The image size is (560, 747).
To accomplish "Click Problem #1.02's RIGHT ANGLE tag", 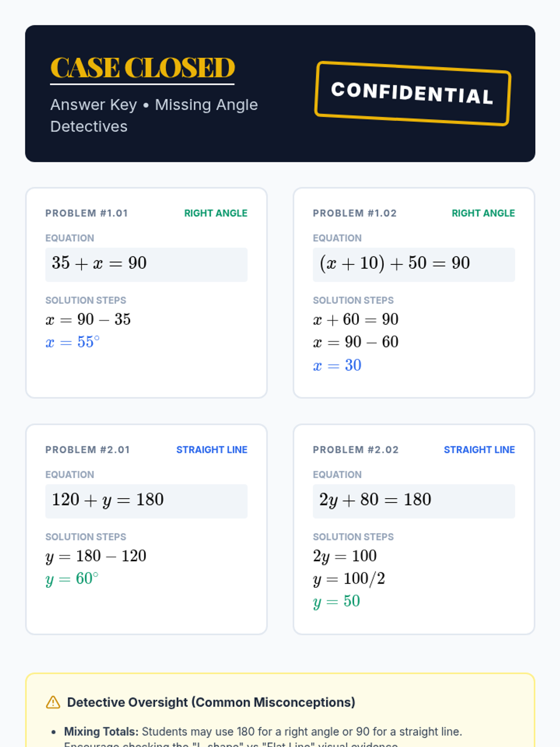I will click(x=483, y=213).
